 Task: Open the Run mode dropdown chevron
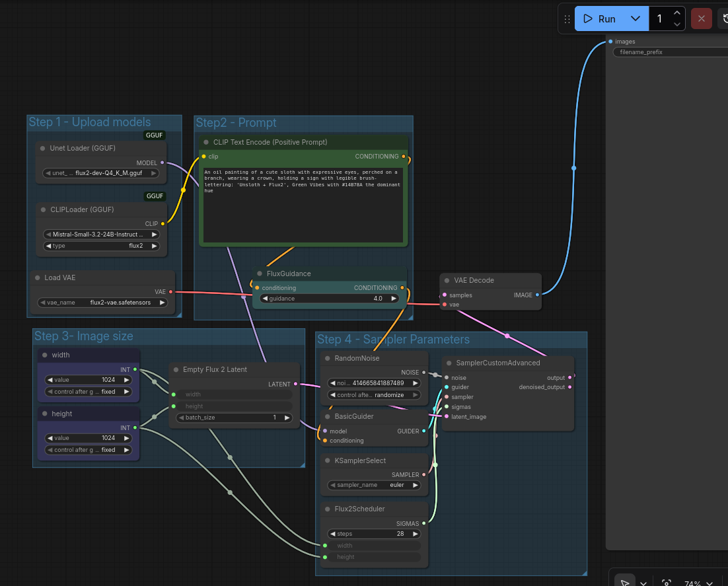tap(635, 18)
